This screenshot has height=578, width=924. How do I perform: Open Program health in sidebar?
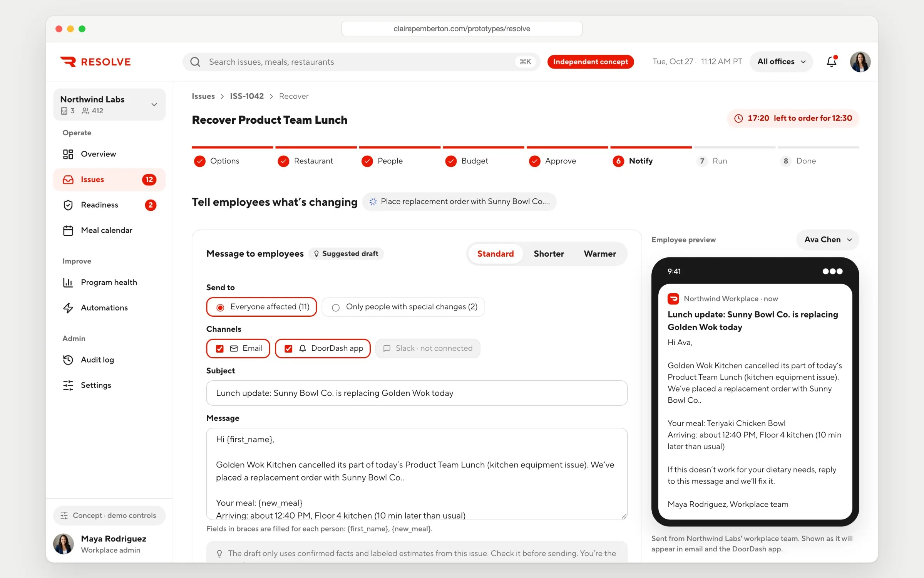(109, 282)
